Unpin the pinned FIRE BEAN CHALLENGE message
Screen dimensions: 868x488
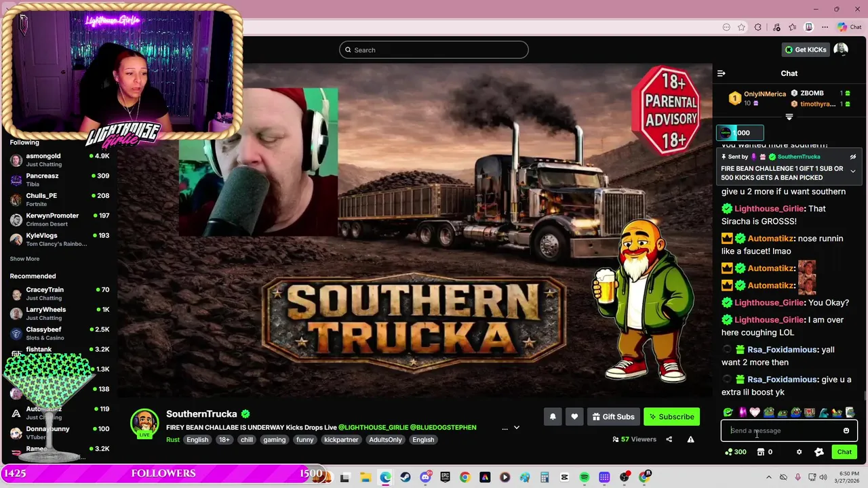coord(853,157)
